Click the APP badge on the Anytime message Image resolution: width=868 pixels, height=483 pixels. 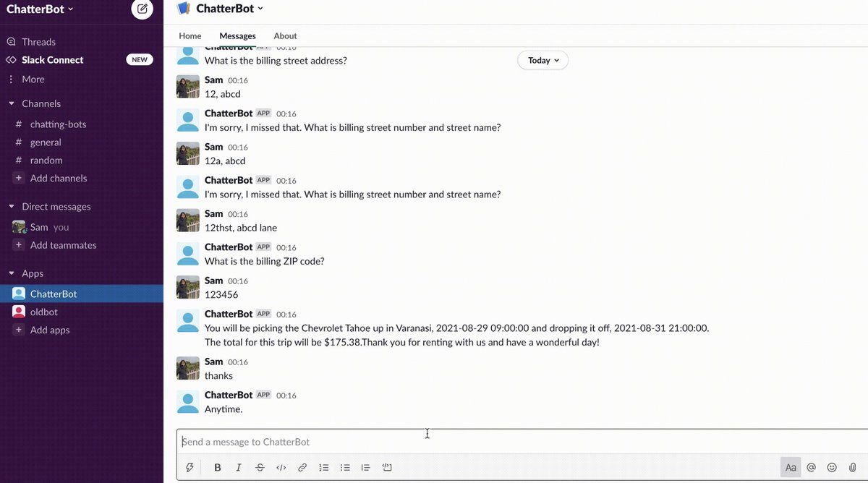pos(264,396)
